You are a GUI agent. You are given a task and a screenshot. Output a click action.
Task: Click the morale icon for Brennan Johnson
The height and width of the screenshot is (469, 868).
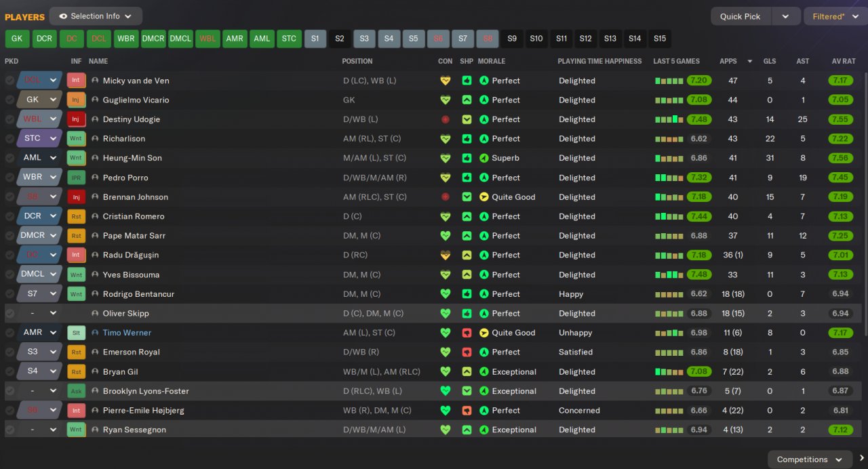coord(484,197)
